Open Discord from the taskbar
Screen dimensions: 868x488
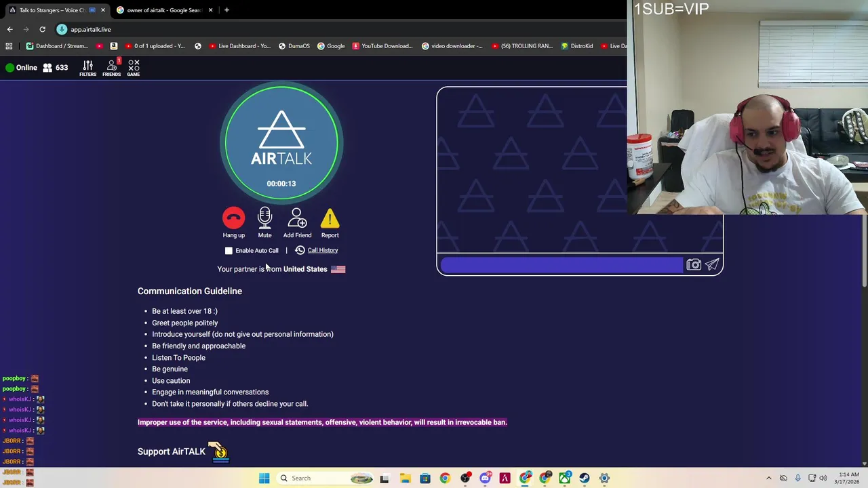485,478
